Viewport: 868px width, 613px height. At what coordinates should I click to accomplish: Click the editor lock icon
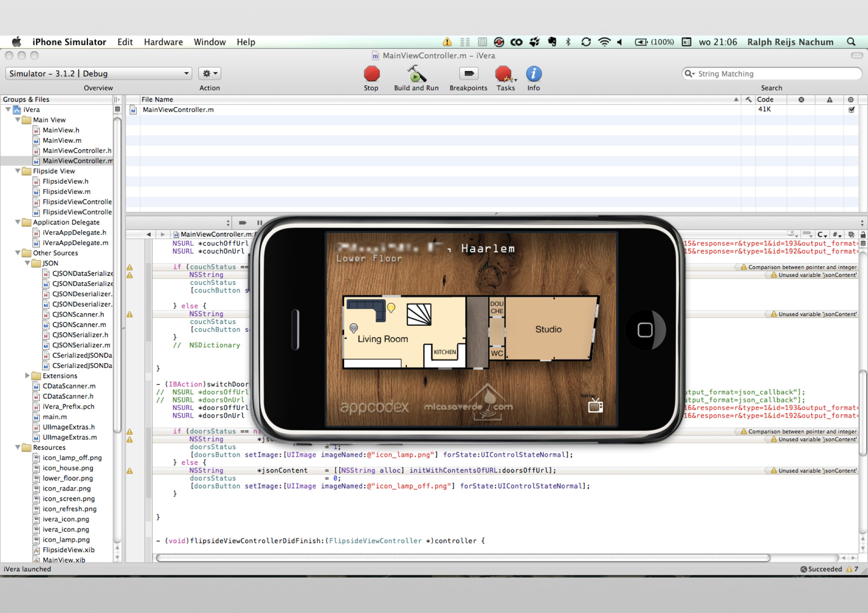tap(863, 235)
